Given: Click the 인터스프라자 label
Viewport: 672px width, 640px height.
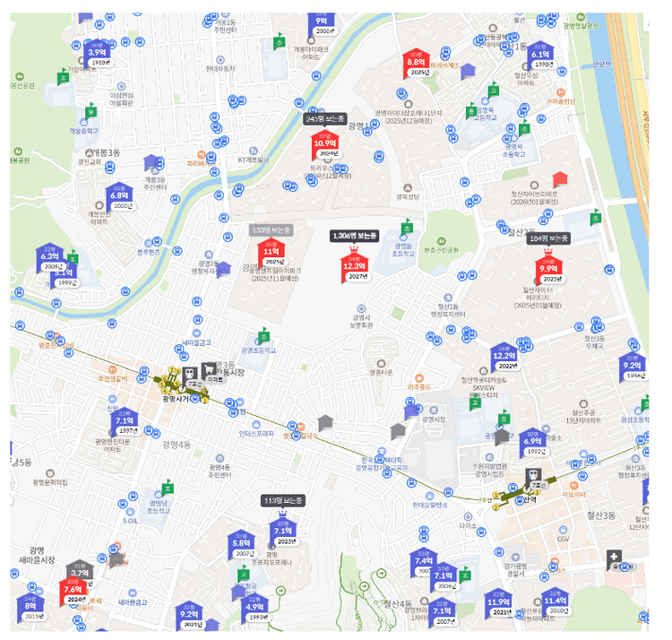Looking at the screenshot, I should coord(256,433).
